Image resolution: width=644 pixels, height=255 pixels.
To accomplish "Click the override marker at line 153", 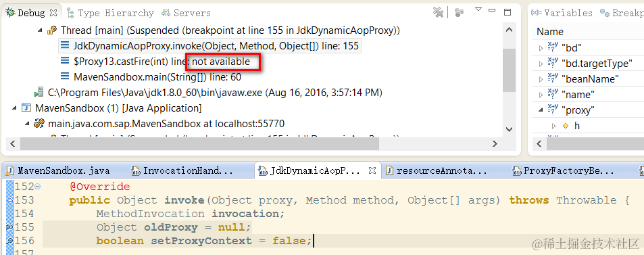I will pyautogui.click(x=10, y=200).
